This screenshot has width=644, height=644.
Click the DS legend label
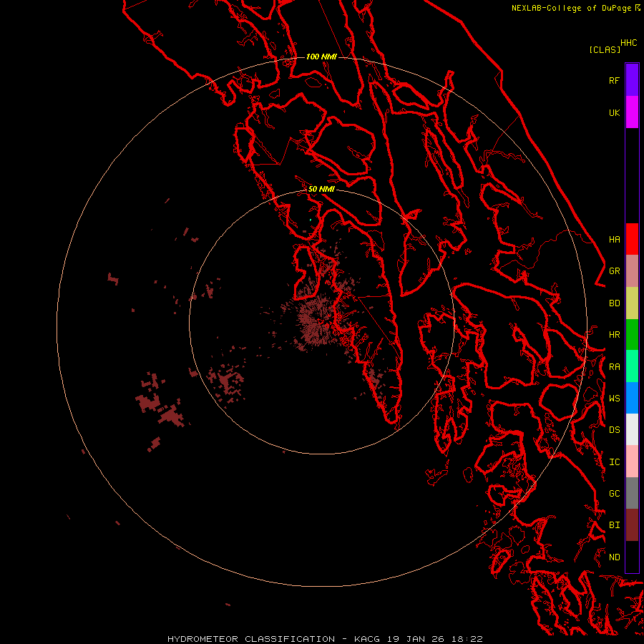click(614, 429)
